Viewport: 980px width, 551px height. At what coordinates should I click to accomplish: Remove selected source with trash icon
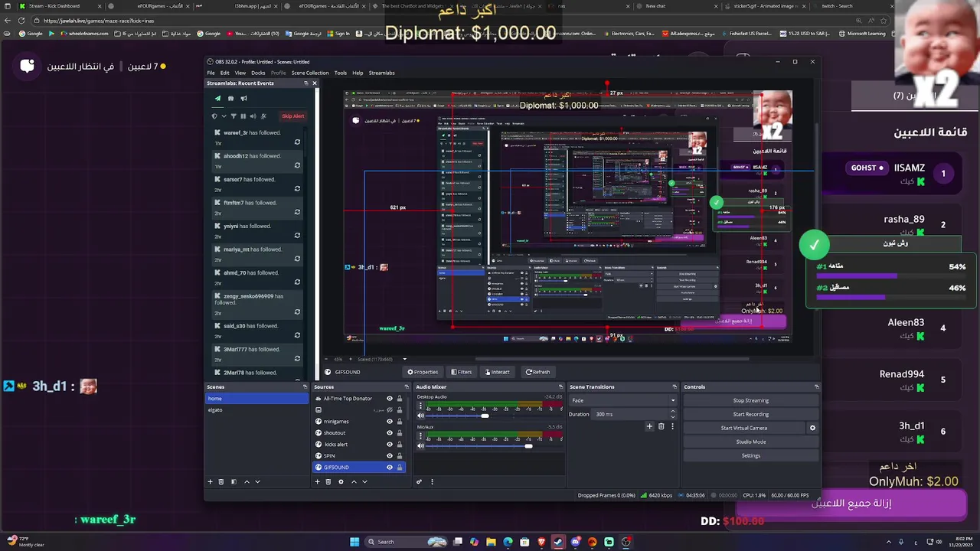(x=328, y=481)
